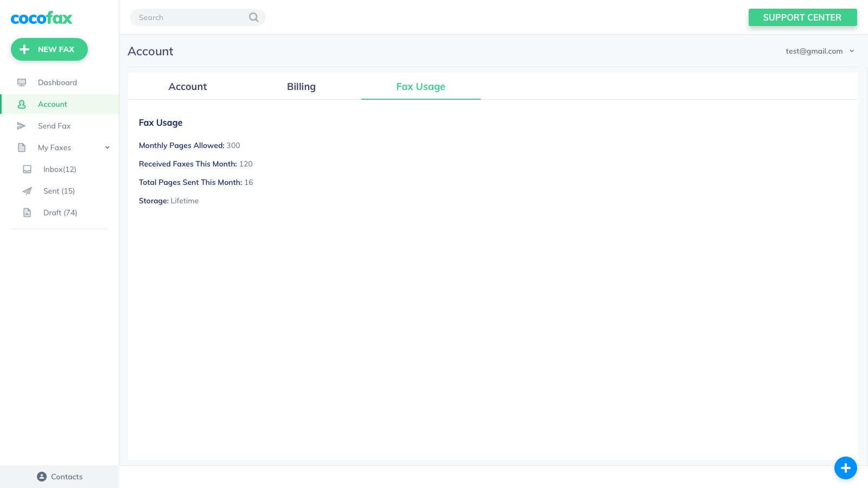Click the My Faxes document icon
868x488 pixels.
tap(22, 147)
